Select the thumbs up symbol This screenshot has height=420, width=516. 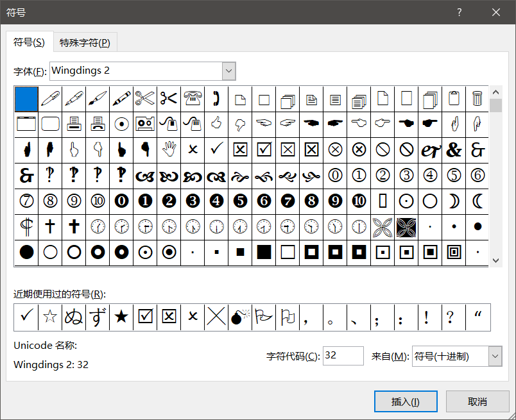[216, 123]
